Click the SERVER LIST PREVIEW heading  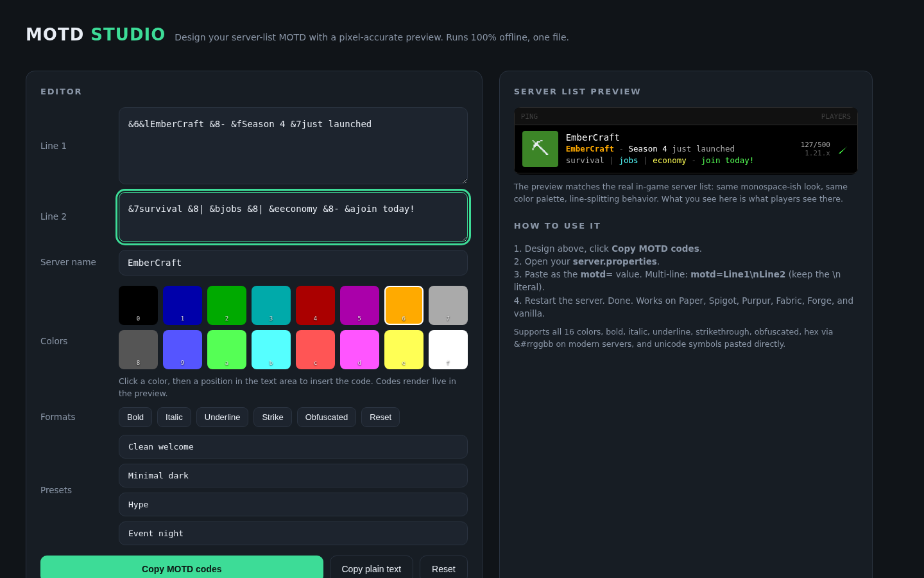[577, 92]
